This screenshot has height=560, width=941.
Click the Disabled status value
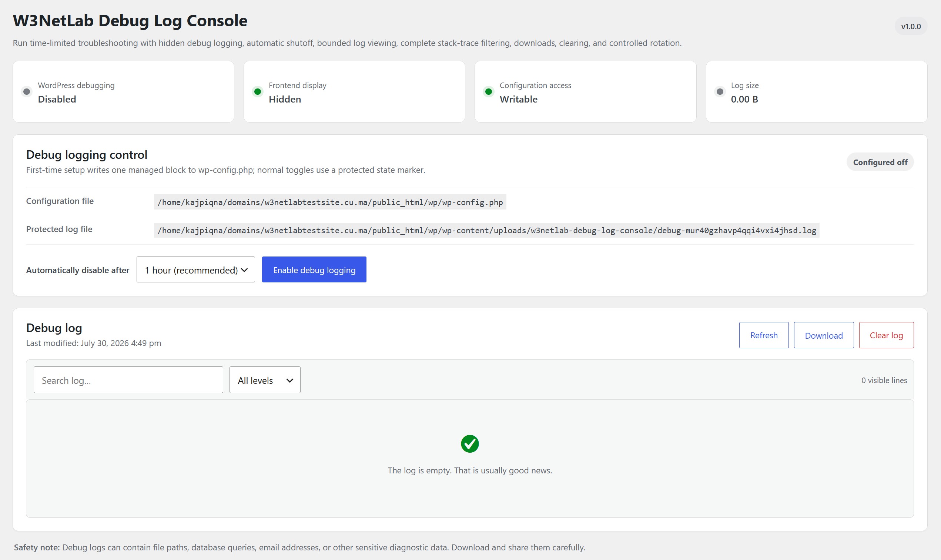57,99
